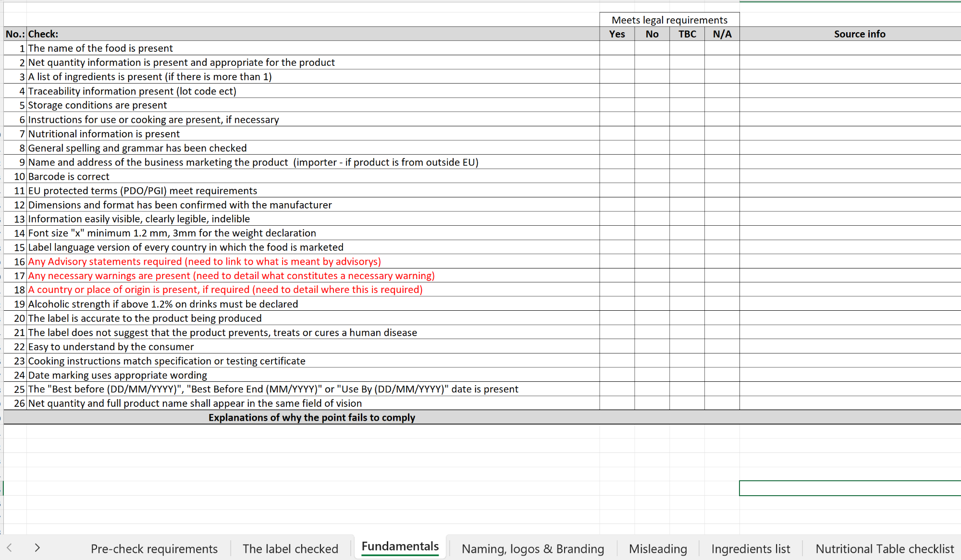Click the Meets legal requirements header cell
The width and height of the screenshot is (961, 560).
pyautogui.click(x=669, y=20)
